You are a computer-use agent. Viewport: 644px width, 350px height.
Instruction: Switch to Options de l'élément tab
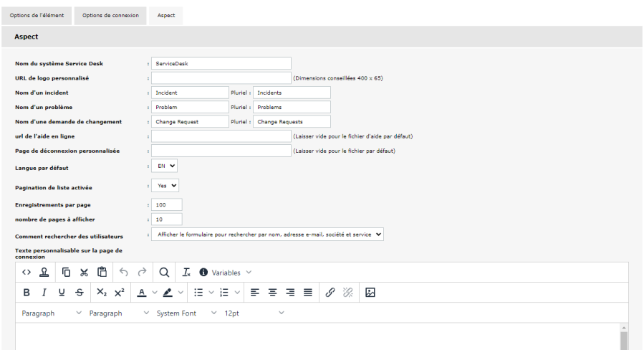(x=37, y=16)
